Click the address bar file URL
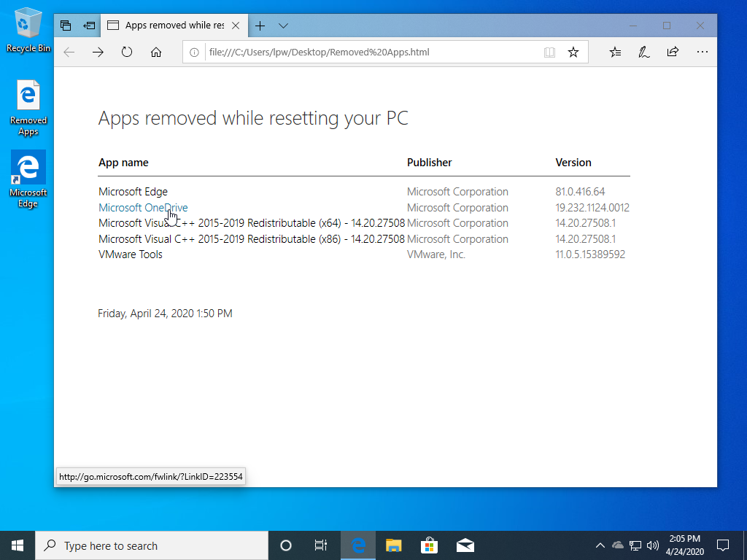 point(320,52)
